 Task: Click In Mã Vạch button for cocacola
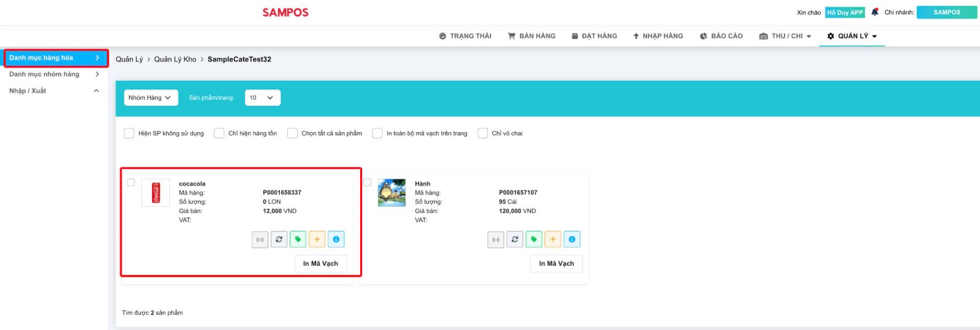[320, 264]
